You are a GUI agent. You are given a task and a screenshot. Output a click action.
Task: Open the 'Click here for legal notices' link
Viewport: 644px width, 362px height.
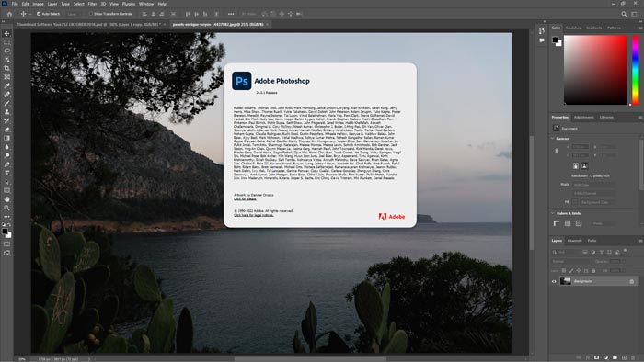[254, 215]
